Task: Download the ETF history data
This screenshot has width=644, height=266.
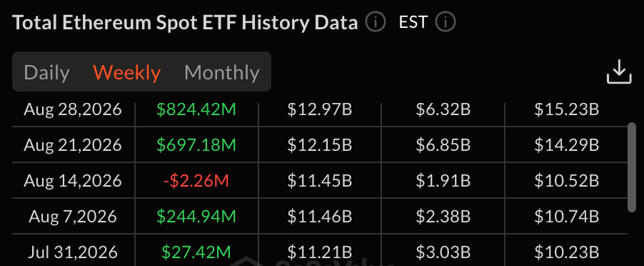Action: (x=619, y=72)
